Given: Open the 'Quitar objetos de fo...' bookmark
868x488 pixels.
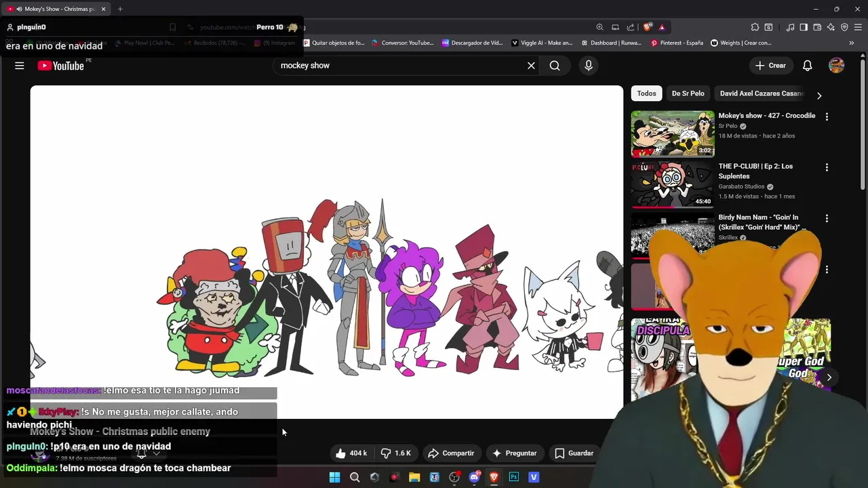Looking at the screenshot, I should tap(334, 43).
